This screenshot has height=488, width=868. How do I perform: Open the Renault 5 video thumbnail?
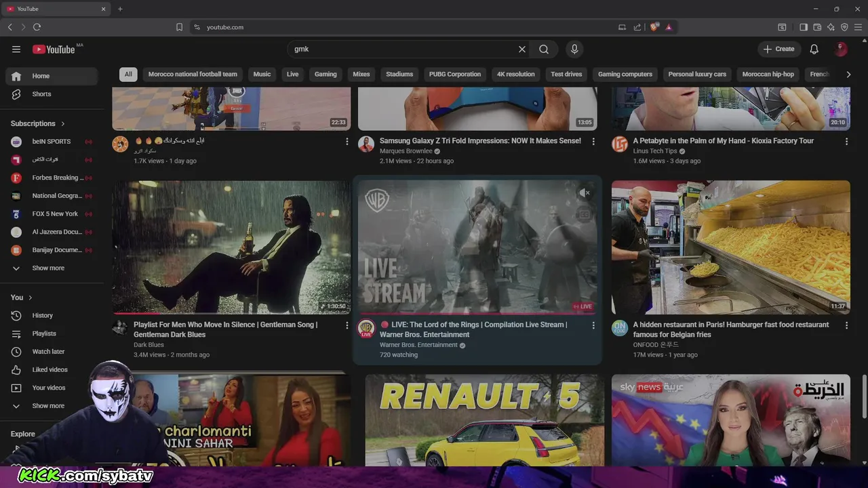[x=484, y=420]
